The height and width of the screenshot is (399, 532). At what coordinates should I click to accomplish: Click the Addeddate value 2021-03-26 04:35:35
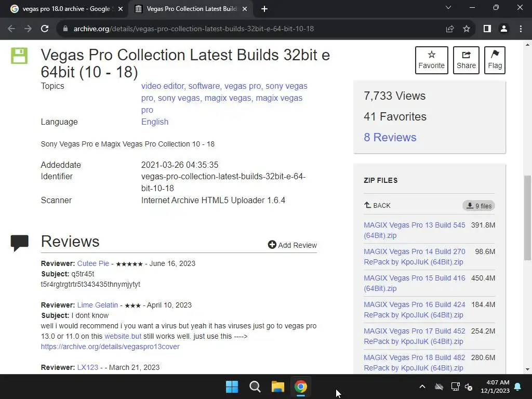pyautogui.click(x=180, y=165)
